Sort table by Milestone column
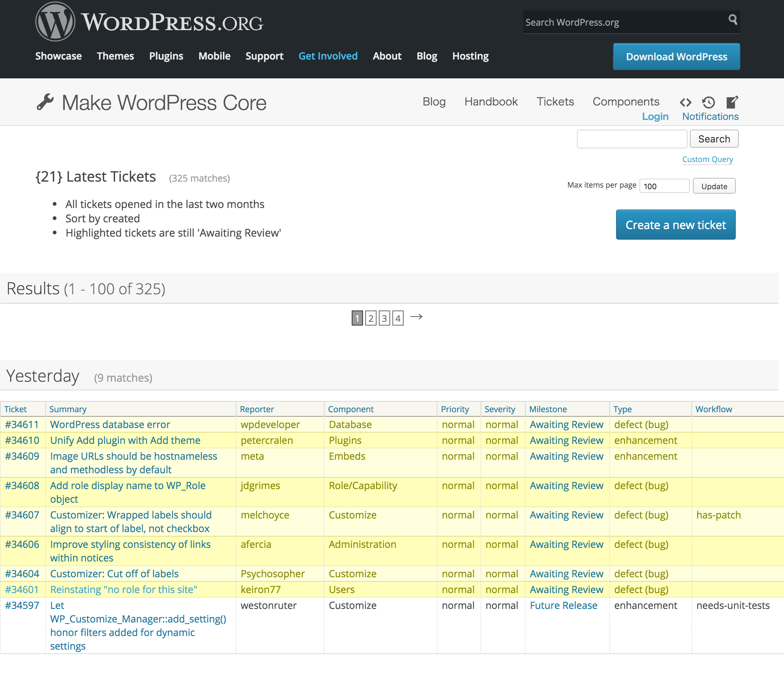The width and height of the screenshot is (784, 679). (x=548, y=409)
